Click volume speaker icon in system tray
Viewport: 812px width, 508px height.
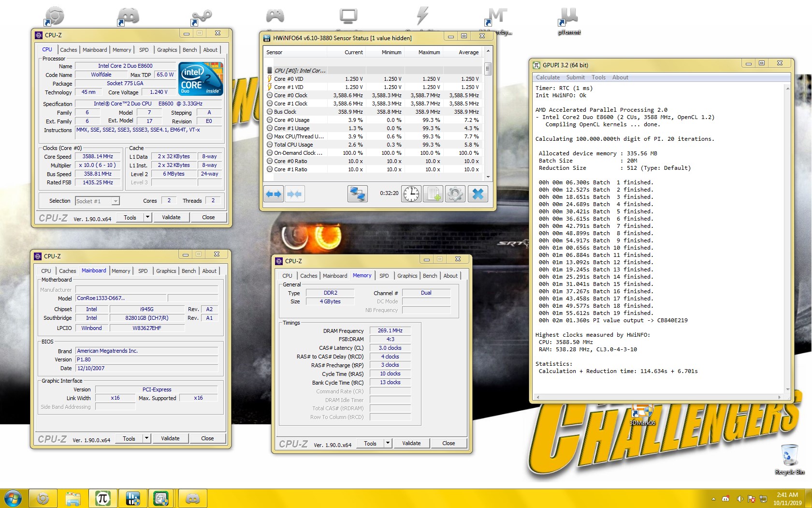[x=739, y=499]
